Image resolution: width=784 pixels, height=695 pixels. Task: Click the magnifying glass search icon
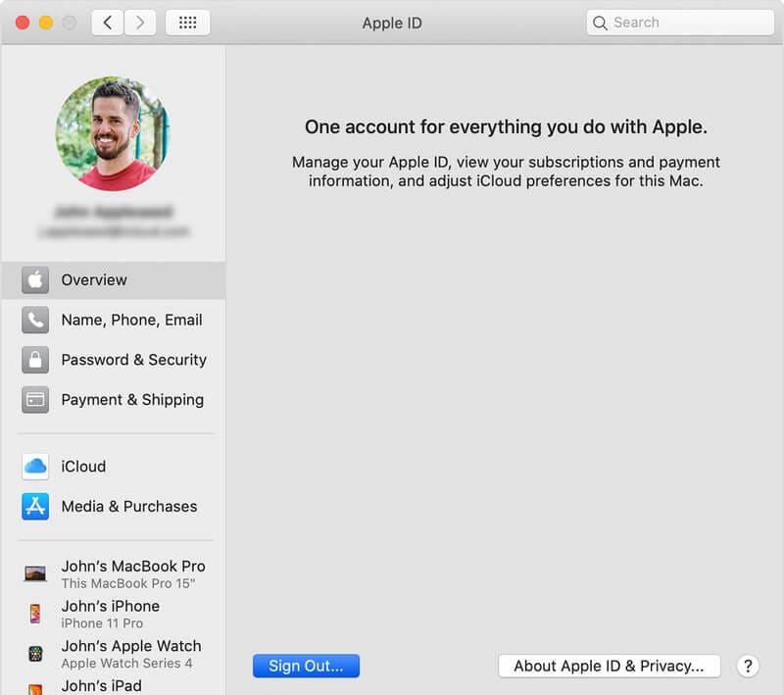point(600,23)
